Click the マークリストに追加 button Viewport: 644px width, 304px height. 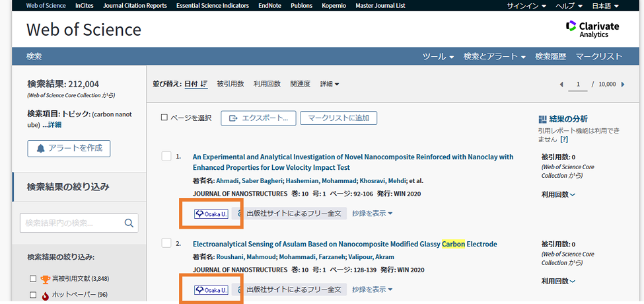pos(338,118)
